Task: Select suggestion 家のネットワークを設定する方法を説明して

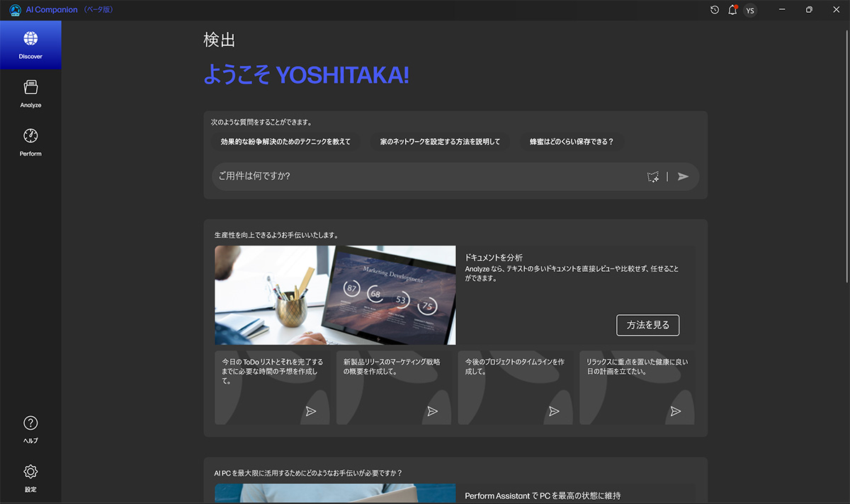Action: pos(440,142)
